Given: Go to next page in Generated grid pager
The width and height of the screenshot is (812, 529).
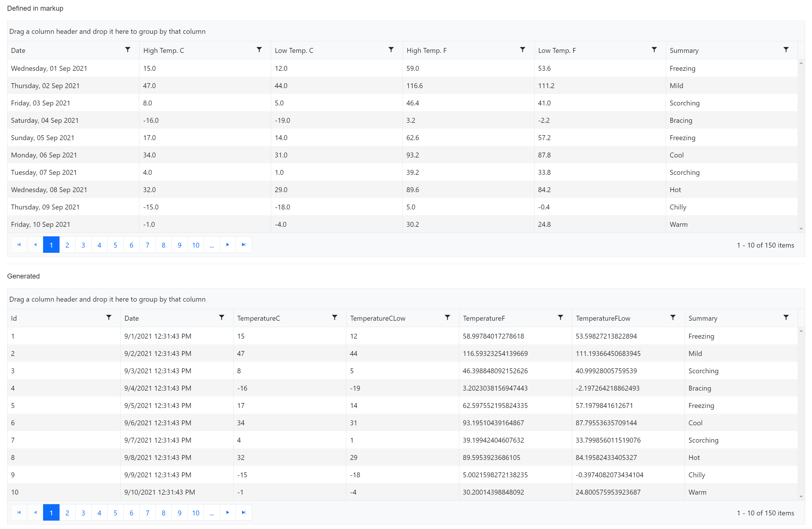Looking at the screenshot, I should [x=227, y=513].
